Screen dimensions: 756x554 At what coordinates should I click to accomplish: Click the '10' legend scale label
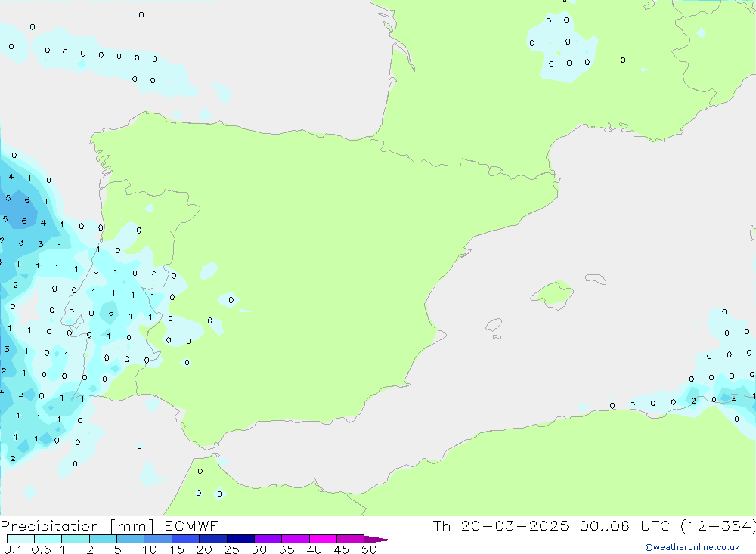pyautogui.click(x=150, y=549)
